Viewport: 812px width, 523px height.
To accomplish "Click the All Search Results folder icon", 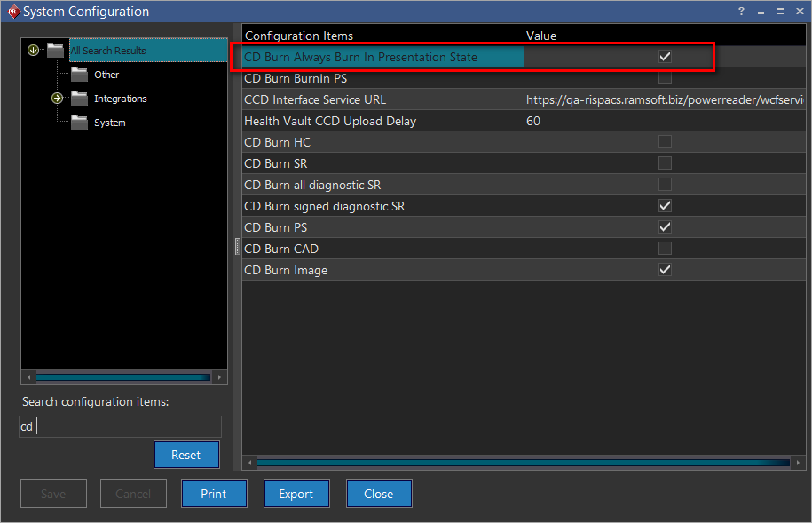I will [x=56, y=51].
